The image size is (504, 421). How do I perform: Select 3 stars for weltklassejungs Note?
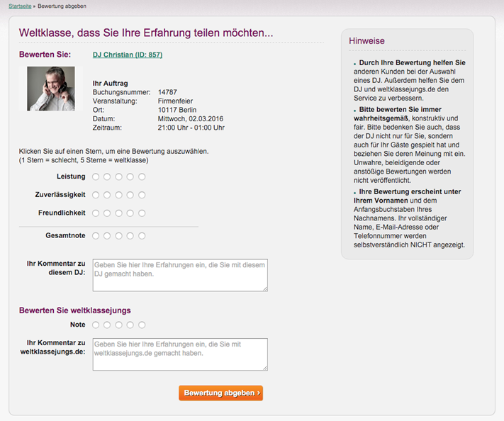[118, 325]
